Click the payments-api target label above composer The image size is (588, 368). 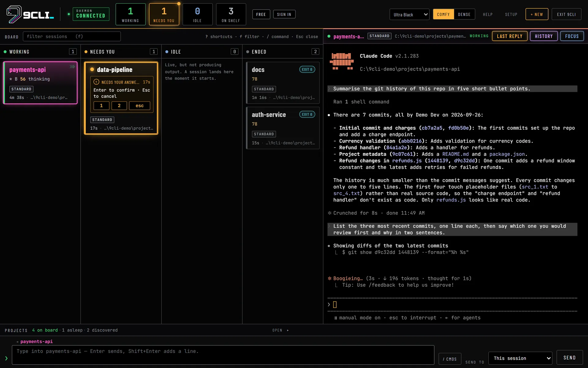(x=36, y=342)
